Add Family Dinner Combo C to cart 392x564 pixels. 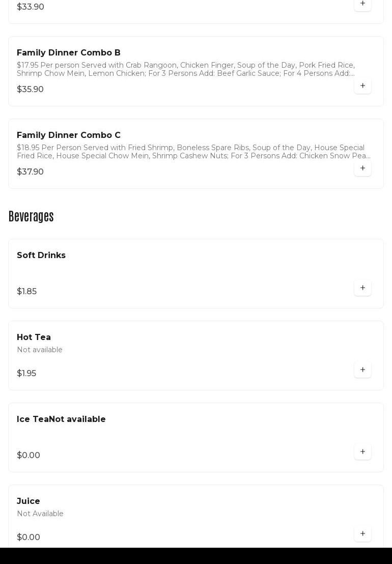tap(362, 168)
